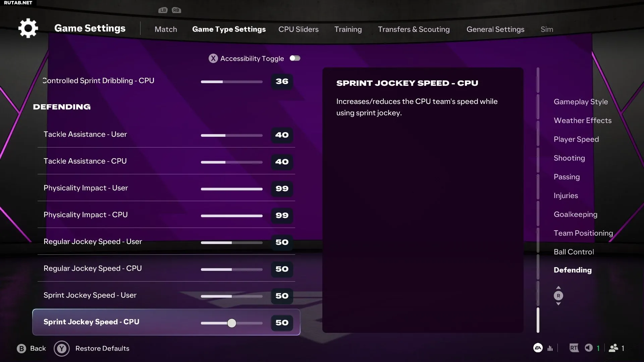
Task: Click the up arrow above R stick
Action: pos(558,288)
